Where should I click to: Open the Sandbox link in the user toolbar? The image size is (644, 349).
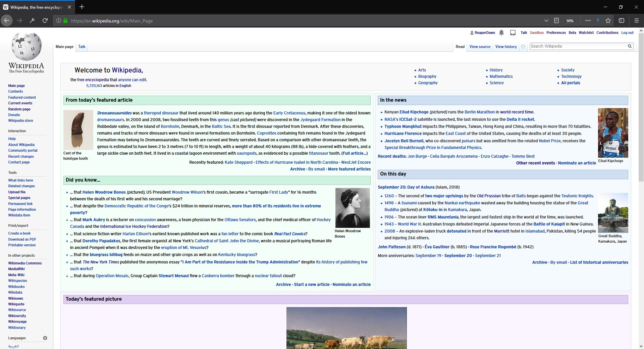click(x=537, y=33)
